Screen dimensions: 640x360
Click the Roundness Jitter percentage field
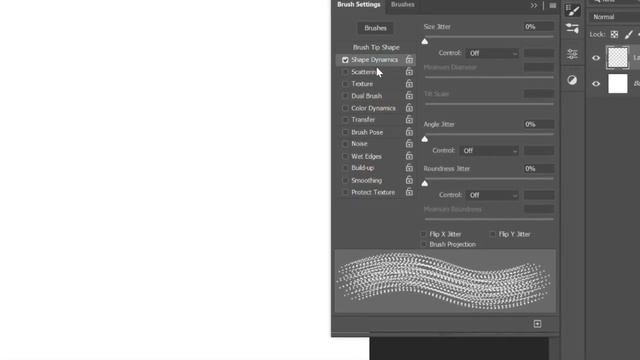click(x=538, y=169)
